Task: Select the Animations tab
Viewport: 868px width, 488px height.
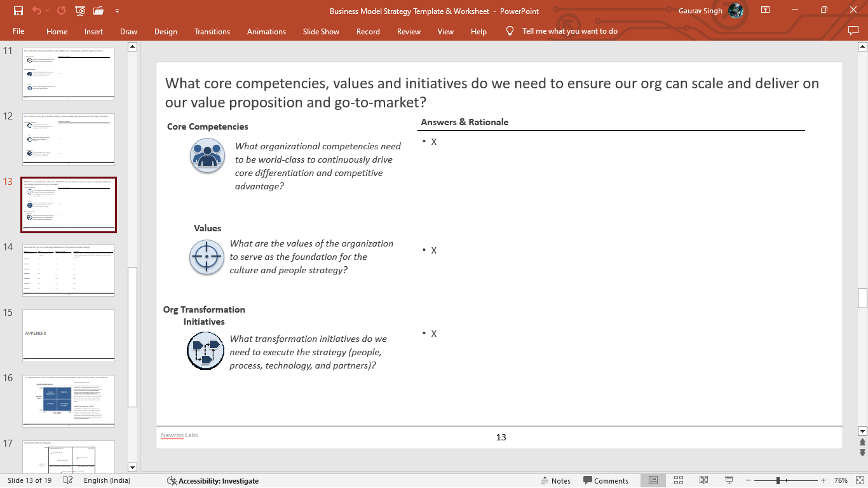Action: click(x=266, y=32)
